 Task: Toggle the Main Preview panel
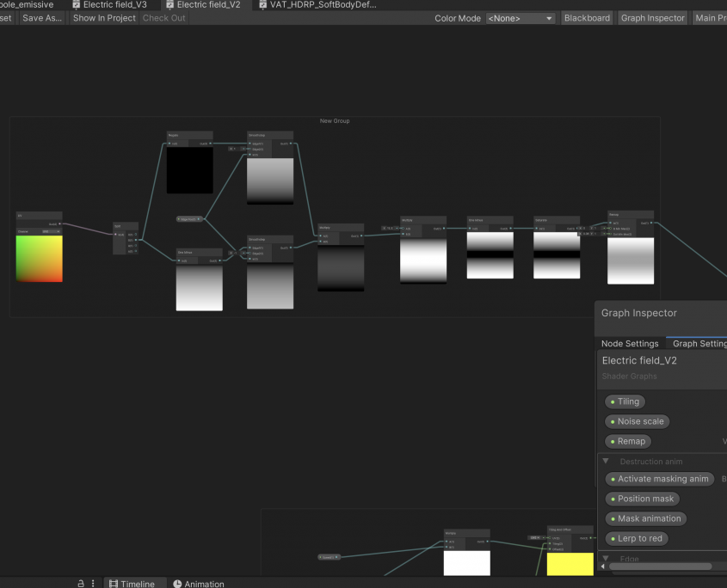(709, 18)
